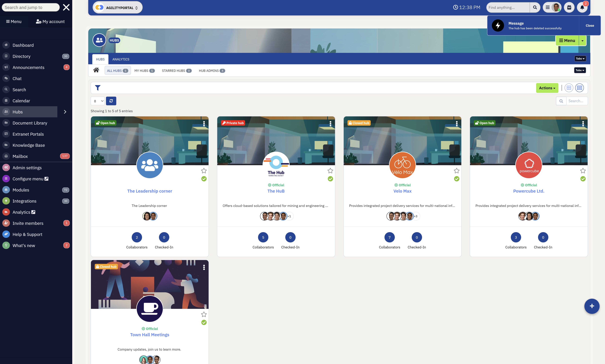This screenshot has height=364, width=605.
Task: Close the hub deleted message
Action: [x=590, y=25]
